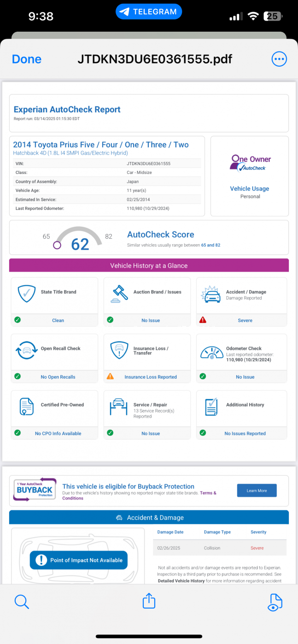Click the State Title Brand shield icon
298x644 pixels.
click(27, 293)
